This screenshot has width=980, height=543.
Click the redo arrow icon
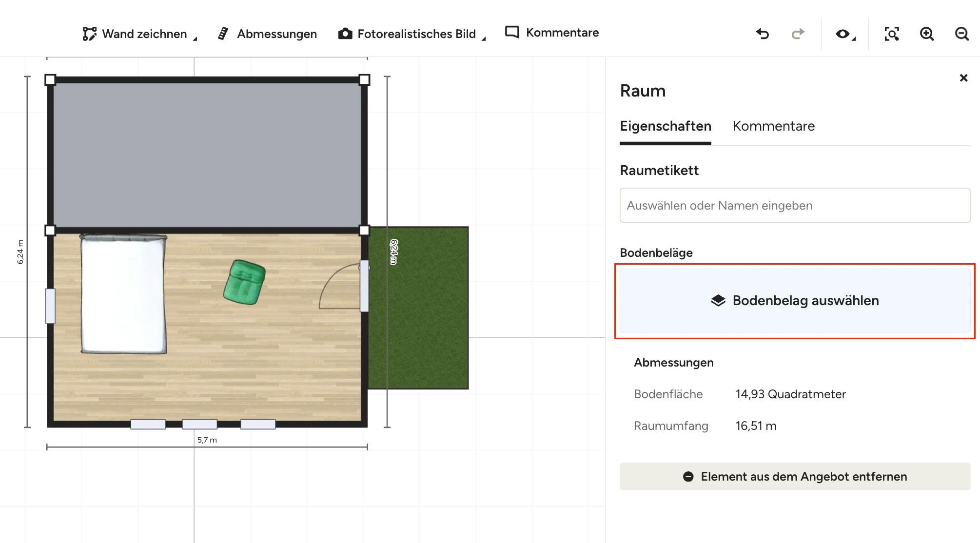pyautogui.click(x=798, y=34)
